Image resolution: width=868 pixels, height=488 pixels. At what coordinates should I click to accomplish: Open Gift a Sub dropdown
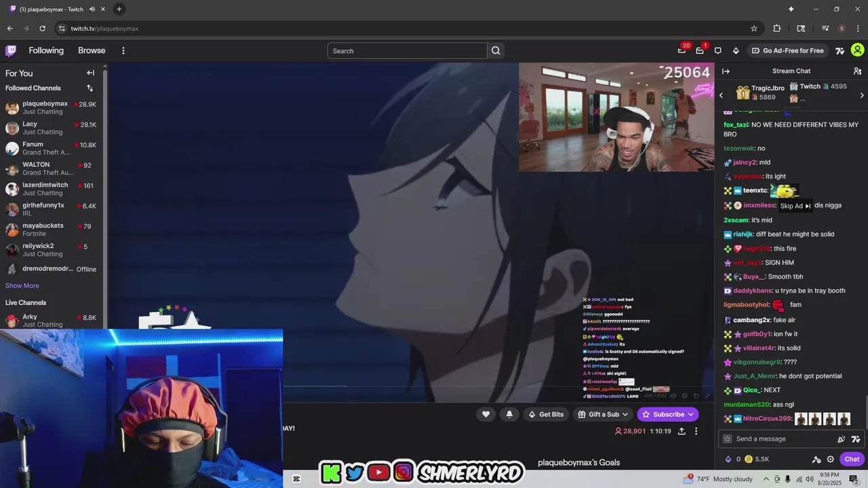coord(603,414)
